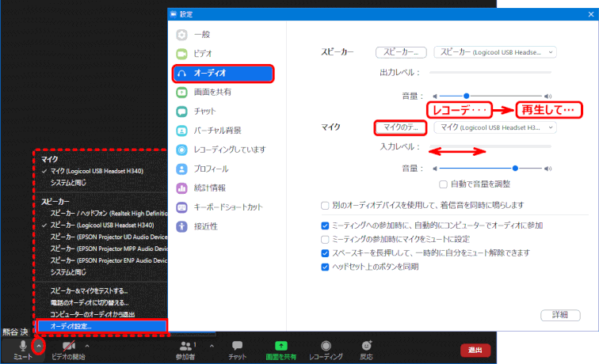
Task: Expand arrow next to 参加者 in toolbar
Action: 212,346
